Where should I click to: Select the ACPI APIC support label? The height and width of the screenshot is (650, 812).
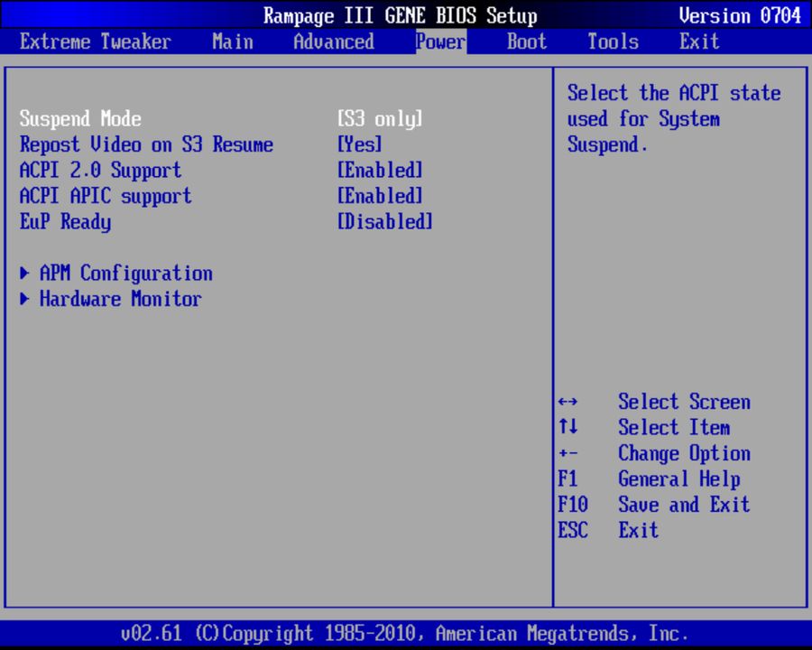106,196
